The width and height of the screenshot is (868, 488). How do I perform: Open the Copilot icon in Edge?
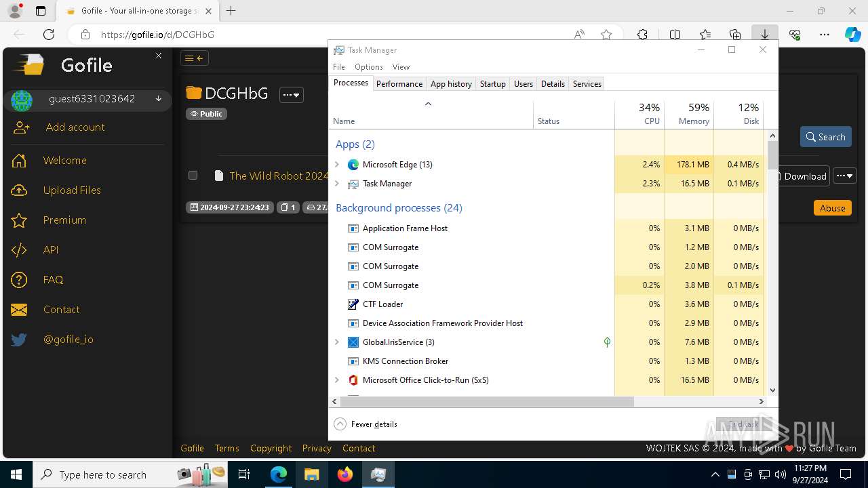click(x=852, y=35)
